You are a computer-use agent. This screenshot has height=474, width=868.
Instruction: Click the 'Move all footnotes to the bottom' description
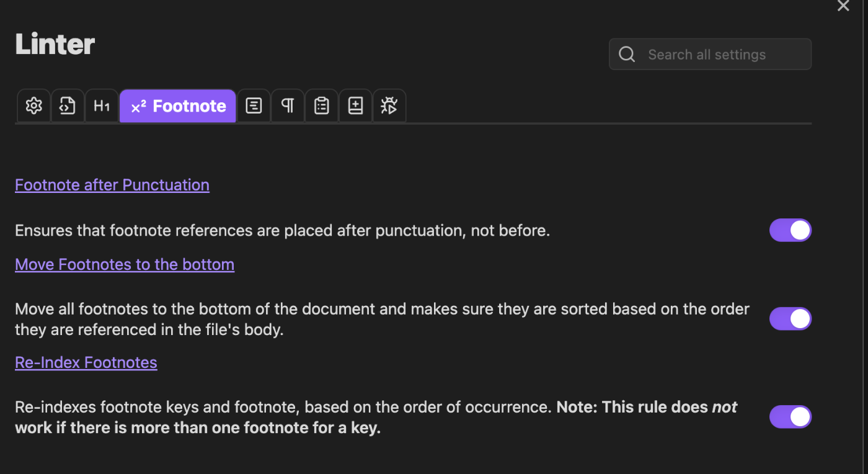pyautogui.click(x=382, y=319)
